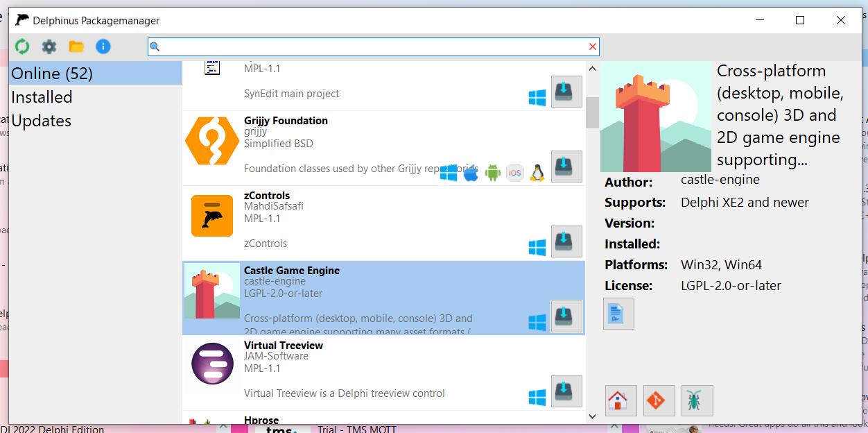Open the packages folder
Viewport: 868px width, 433px height.
click(75, 46)
